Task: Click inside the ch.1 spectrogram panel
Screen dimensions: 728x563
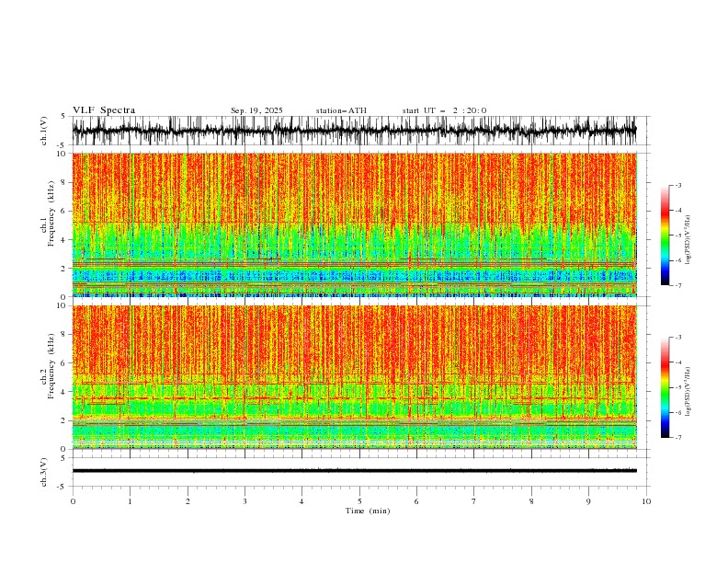Action: 354,224
